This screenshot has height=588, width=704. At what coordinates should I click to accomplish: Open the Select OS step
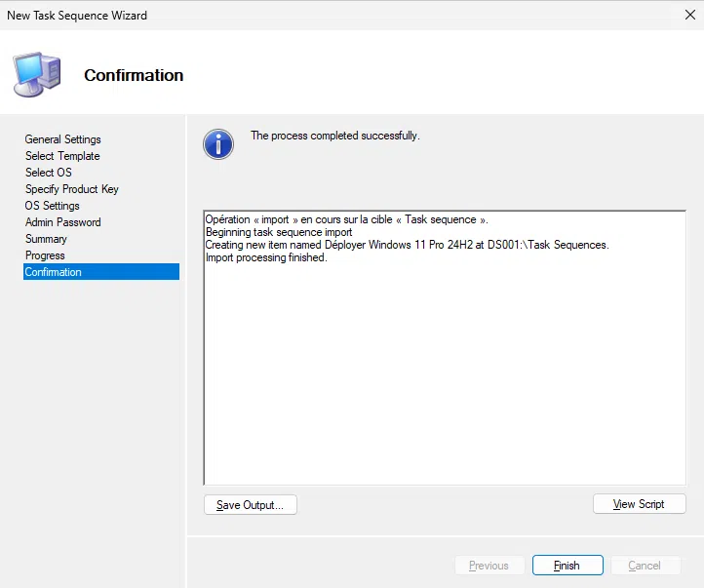49,173
